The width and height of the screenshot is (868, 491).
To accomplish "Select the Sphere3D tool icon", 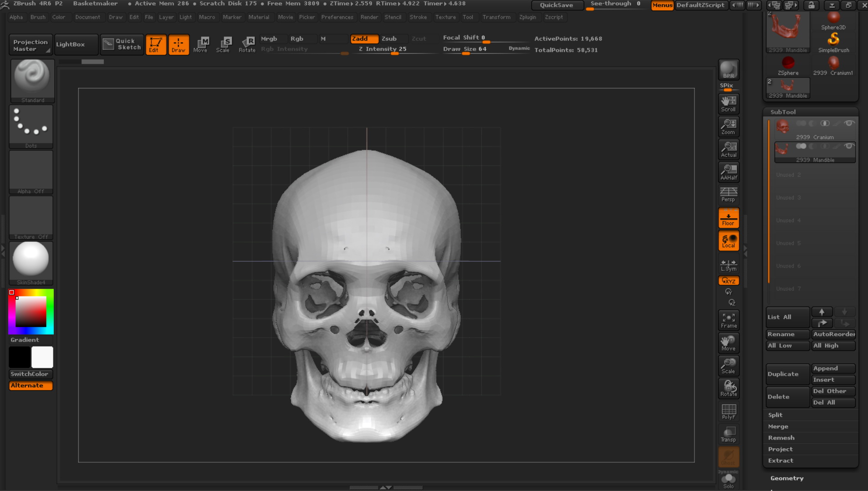I will pyautogui.click(x=833, y=21).
